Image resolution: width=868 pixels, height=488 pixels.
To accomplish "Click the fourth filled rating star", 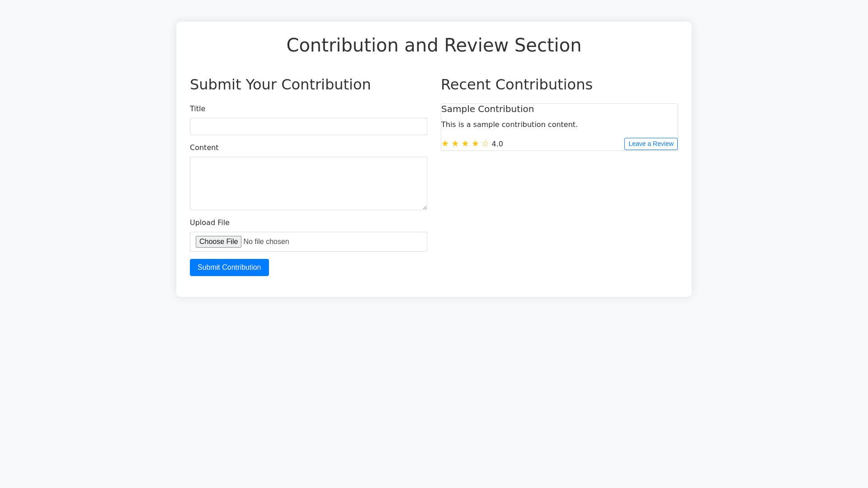I will [475, 144].
